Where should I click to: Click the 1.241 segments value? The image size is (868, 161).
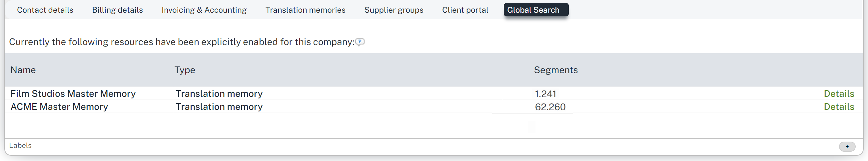coord(545,94)
